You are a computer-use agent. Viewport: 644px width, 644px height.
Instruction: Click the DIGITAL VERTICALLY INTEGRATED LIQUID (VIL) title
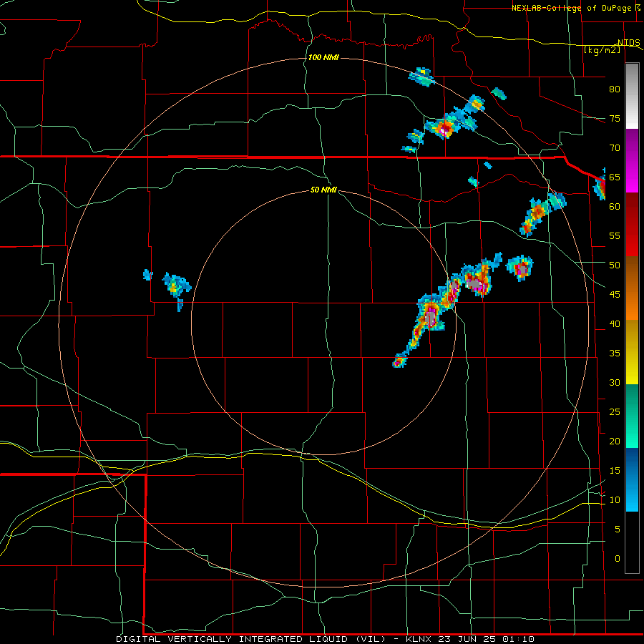pos(252,639)
